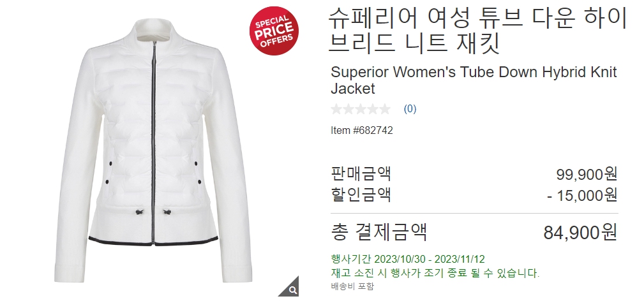Click the fifth rating star
This screenshot has height=301, width=644.
(384, 109)
